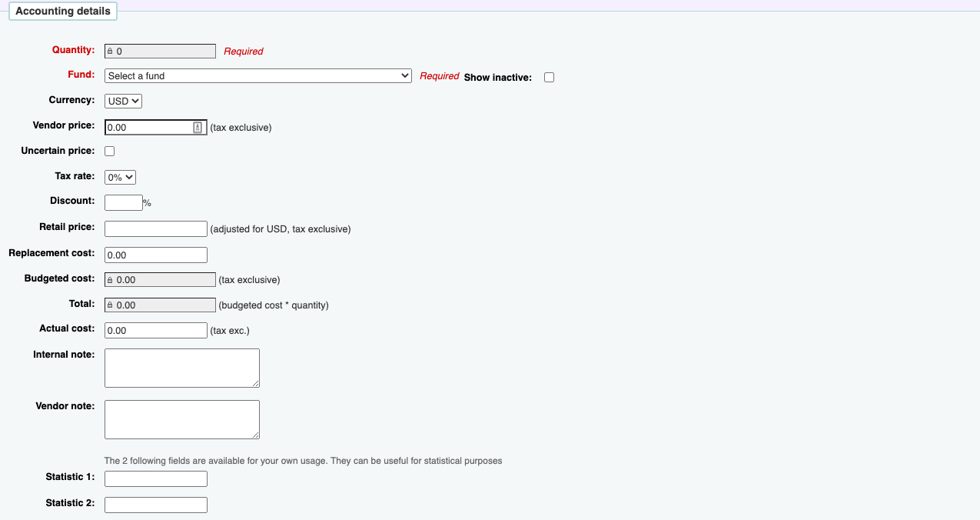The image size is (980, 520).
Task: Click the Internal note resize handle
Action: 256,384
